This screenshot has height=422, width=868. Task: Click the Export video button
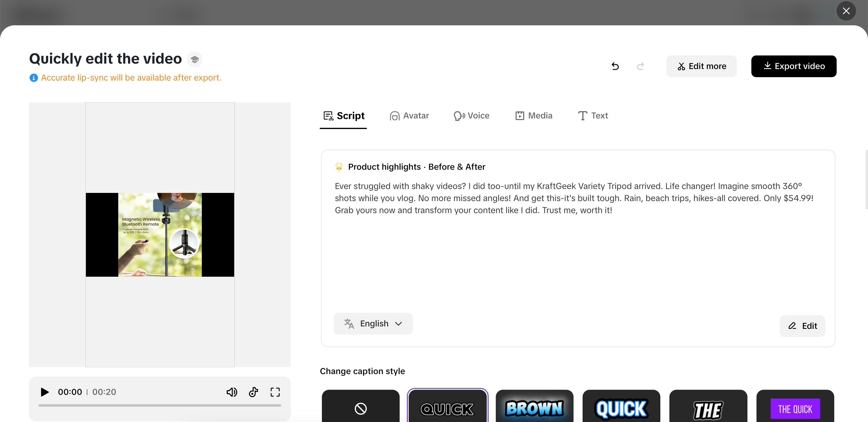pyautogui.click(x=794, y=66)
